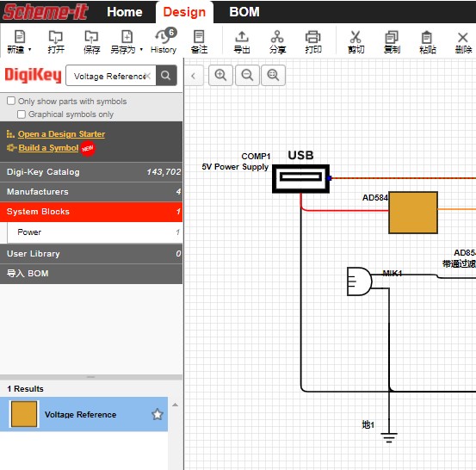This screenshot has width=476, height=470.
Task: Click the 复制 copy icon
Action: 392,37
